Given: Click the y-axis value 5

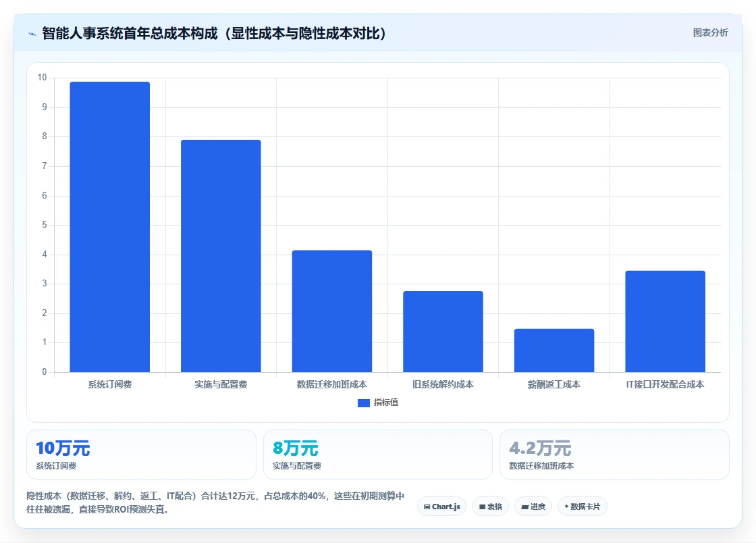Looking at the screenshot, I should 45,225.
